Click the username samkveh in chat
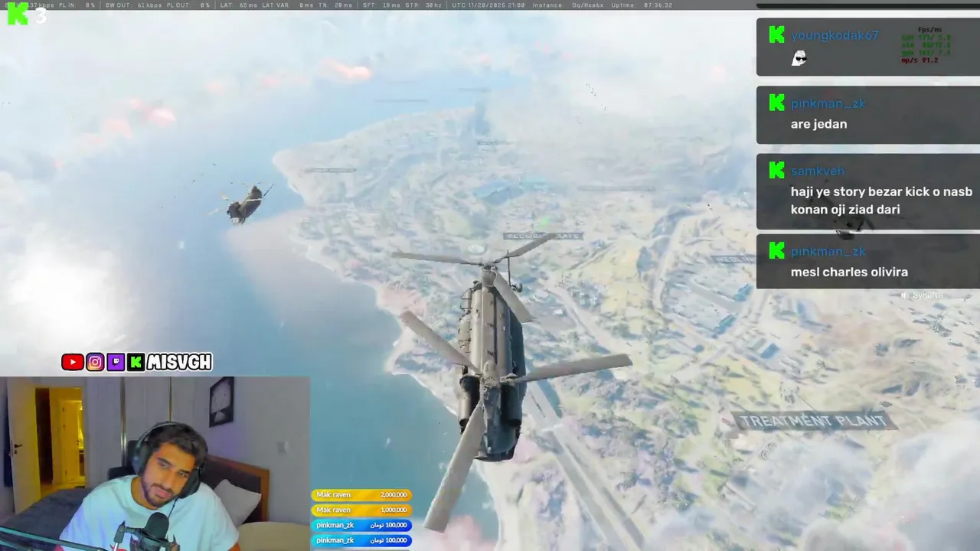Image resolution: width=980 pixels, height=551 pixels. coord(818,171)
